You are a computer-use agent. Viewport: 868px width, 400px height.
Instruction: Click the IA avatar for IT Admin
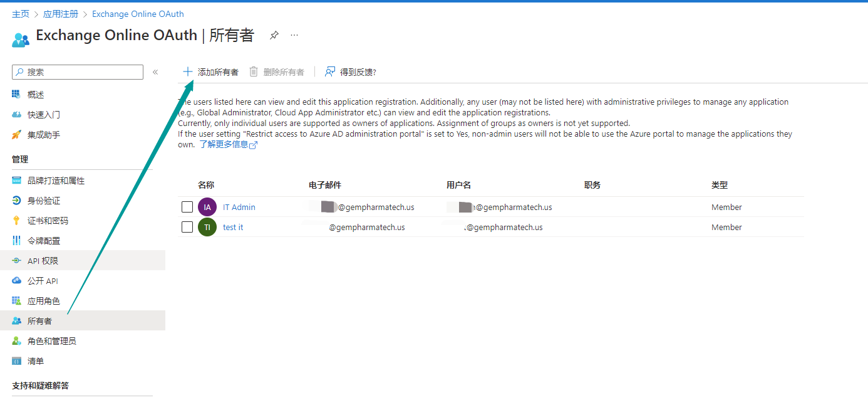[x=207, y=207]
